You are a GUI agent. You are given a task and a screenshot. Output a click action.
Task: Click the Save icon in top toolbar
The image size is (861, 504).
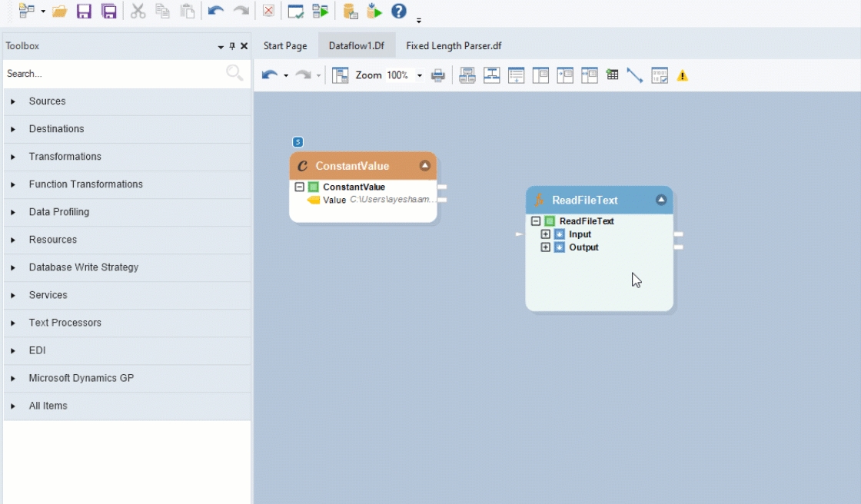84,12
